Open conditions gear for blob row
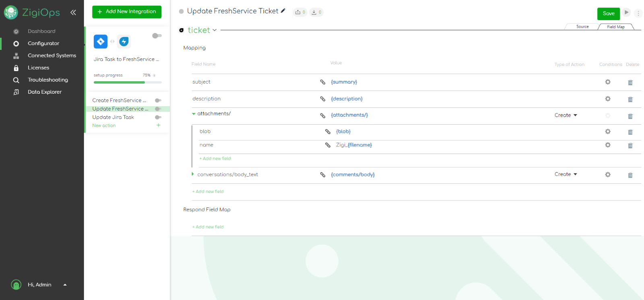Viewport: 644px width, 300px height. point(608,132)
